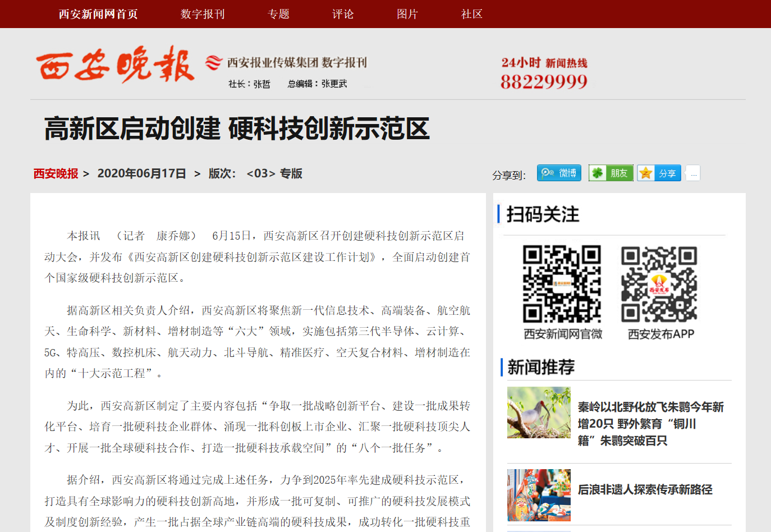
Task: Click the 西安发布APP QR code
Action: point(659,284)
